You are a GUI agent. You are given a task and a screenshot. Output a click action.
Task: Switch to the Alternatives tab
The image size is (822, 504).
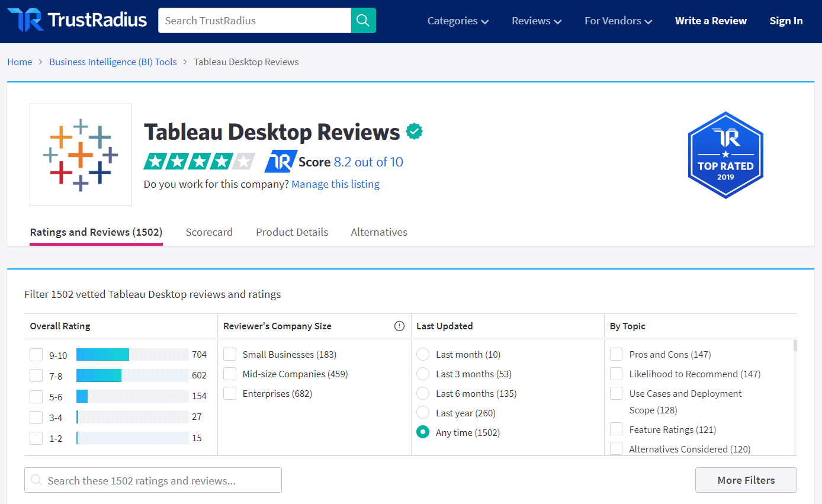click(x=379, y=232)
